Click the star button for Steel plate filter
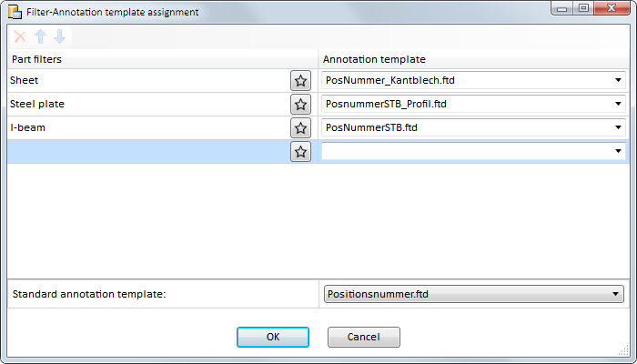This screenshot has width=637, height=364. 300,104
